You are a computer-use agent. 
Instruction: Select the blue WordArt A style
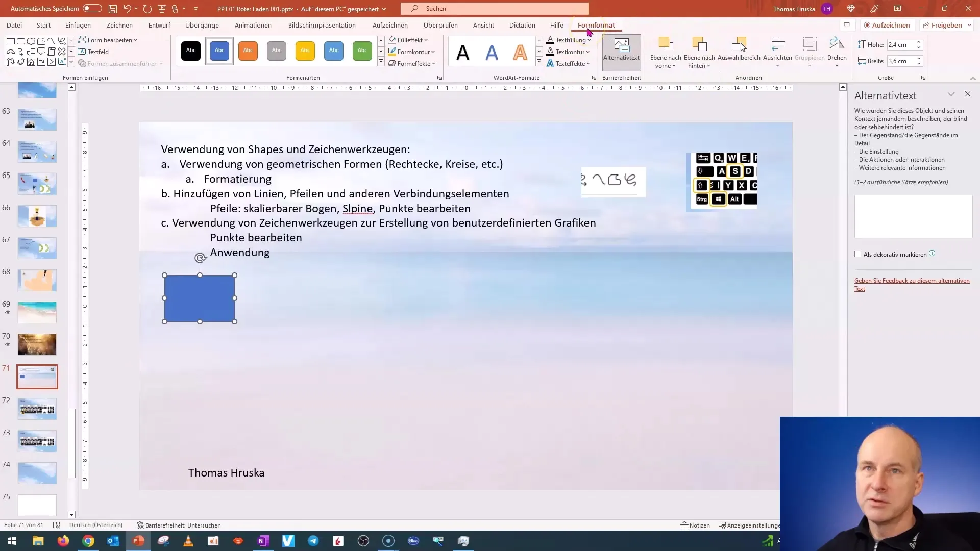[x=492, y=52]
